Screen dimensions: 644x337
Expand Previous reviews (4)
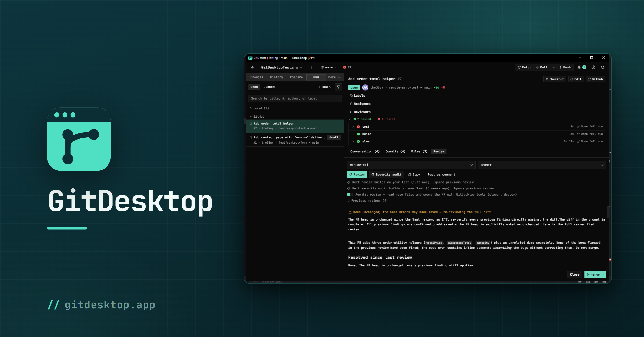pos(368,201)
